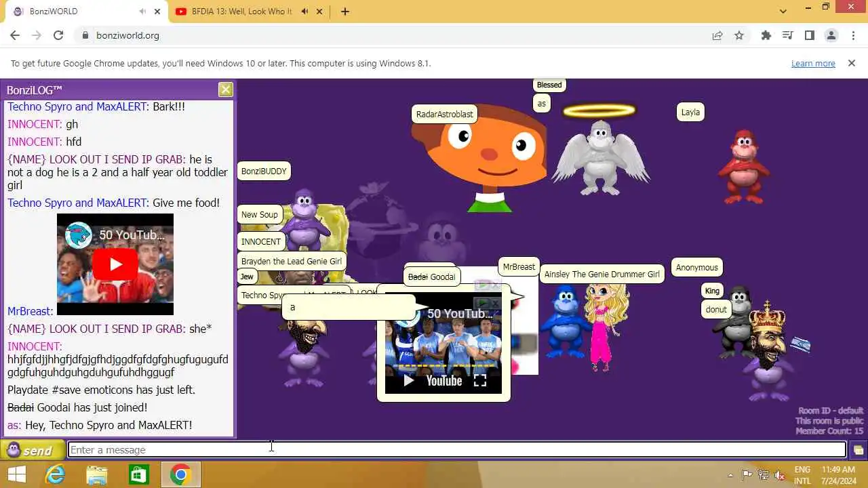
Task: Switch to the BFDIA 13 YouTube tab
Action: click(x=241, y=12)
